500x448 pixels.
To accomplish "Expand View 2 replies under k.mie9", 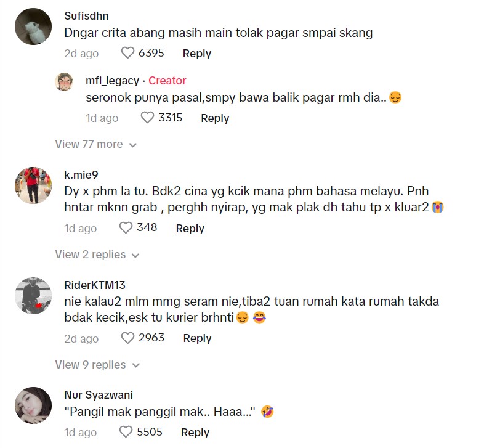I will click(x=97, y=255).
